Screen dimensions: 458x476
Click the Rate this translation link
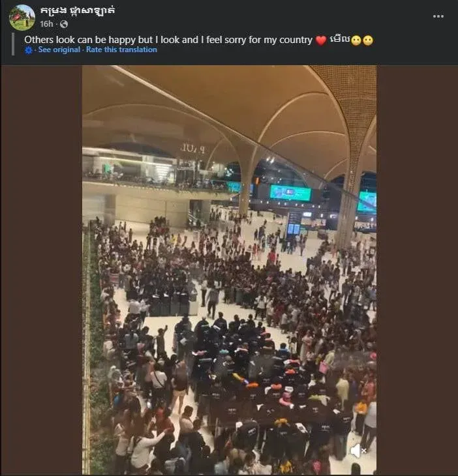coord(121,50)
